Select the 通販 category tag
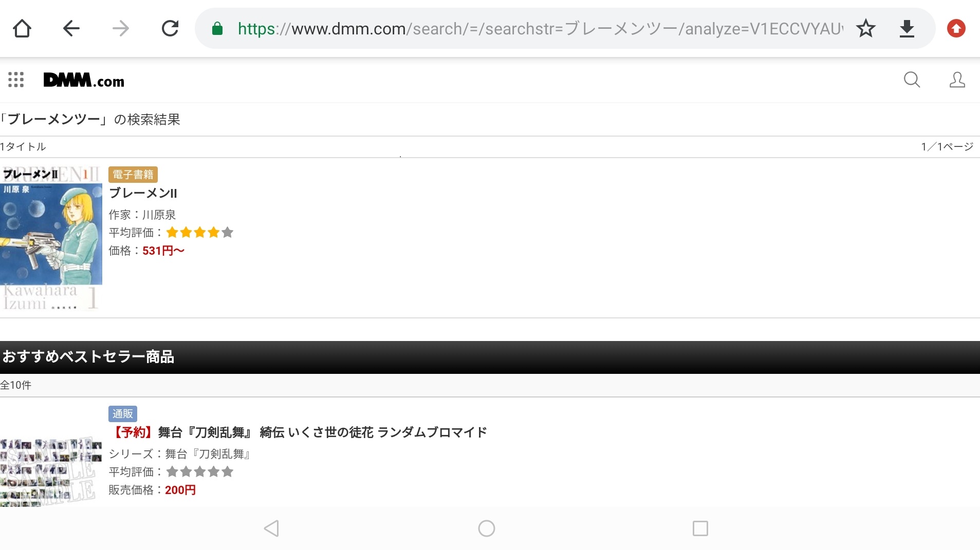Viewport: 980px width, 550px height. point(122,414)
